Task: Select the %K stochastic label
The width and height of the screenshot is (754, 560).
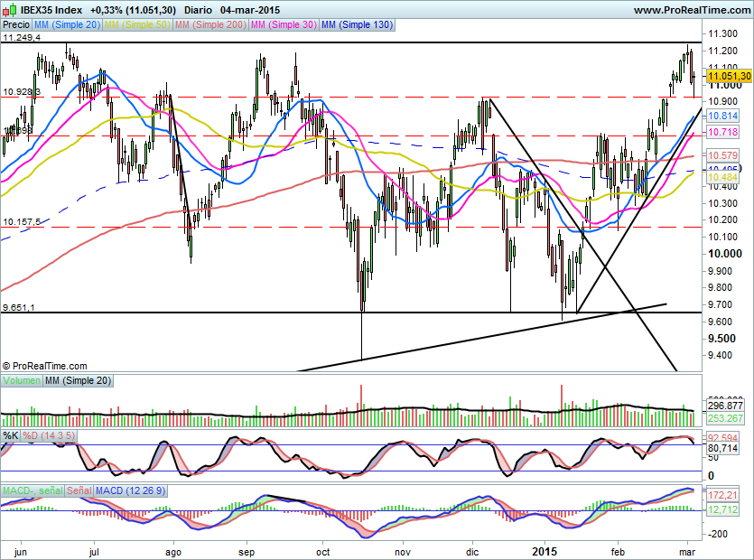Action: point(11,436)
